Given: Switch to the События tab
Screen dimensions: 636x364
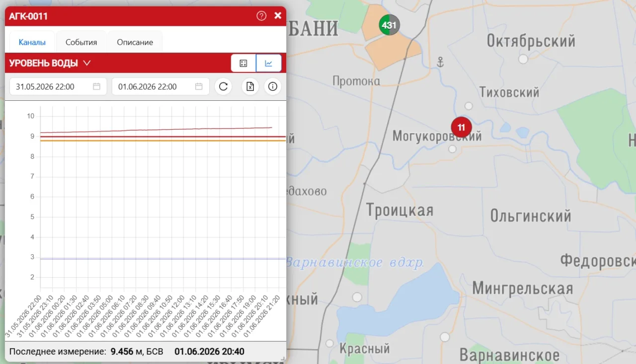Looking at the screenshot, I should pyautogui.click(x=81, y=42).
